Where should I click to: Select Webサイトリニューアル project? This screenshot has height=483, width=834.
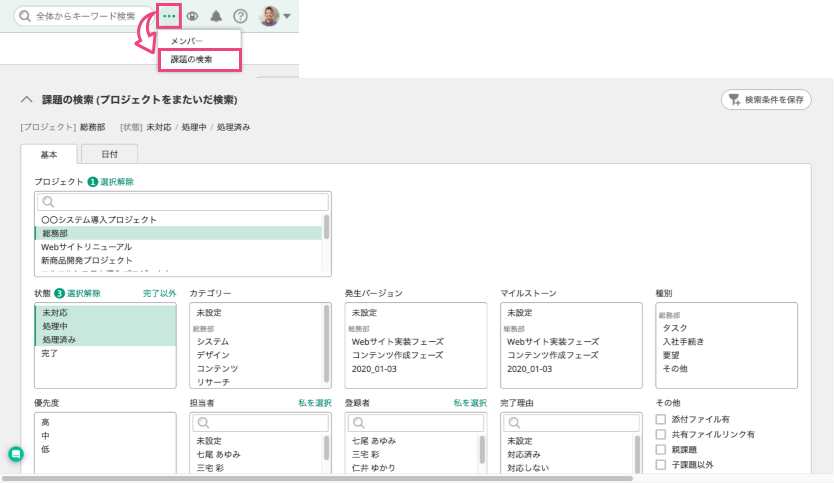pyautogui.click(x=179, y=247)
